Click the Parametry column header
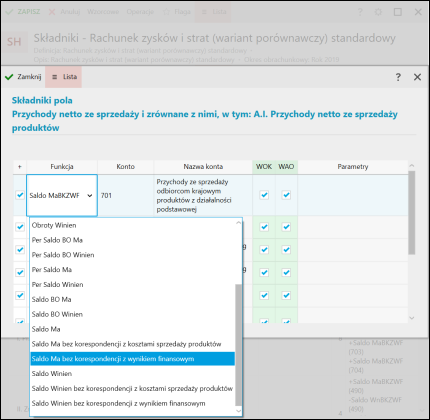This screenshot has width=430, height=420. 353,167
